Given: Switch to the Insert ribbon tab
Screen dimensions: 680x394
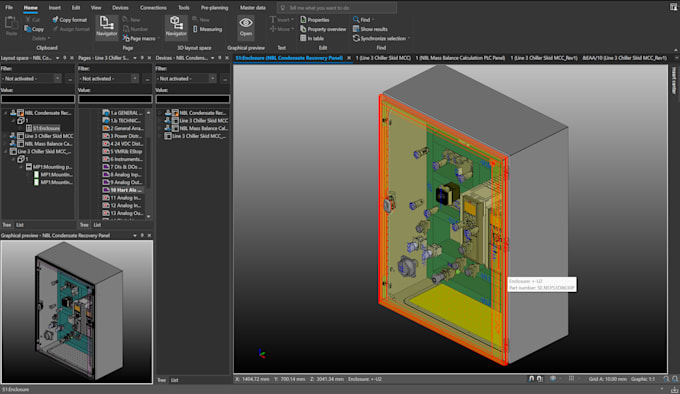Looking at the screenshot, I should [55, 7].
